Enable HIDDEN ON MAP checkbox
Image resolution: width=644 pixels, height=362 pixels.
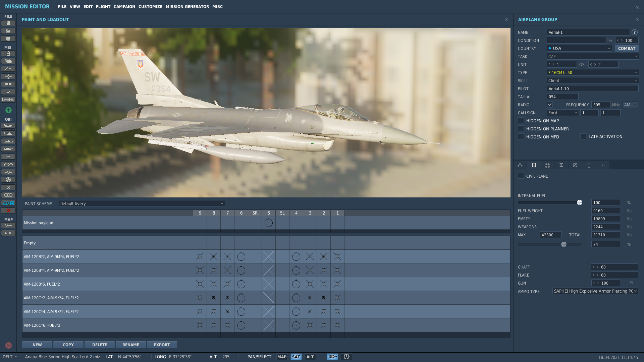click(521, 120)
